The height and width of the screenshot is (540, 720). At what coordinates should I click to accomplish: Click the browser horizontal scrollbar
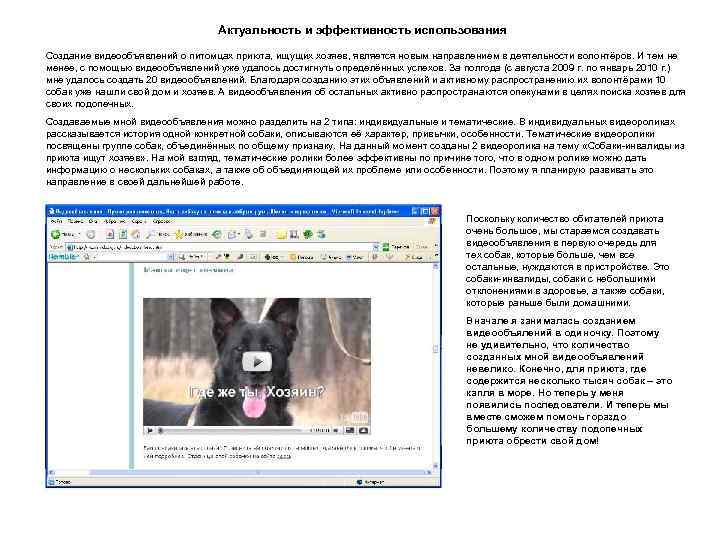click(240, 472)
